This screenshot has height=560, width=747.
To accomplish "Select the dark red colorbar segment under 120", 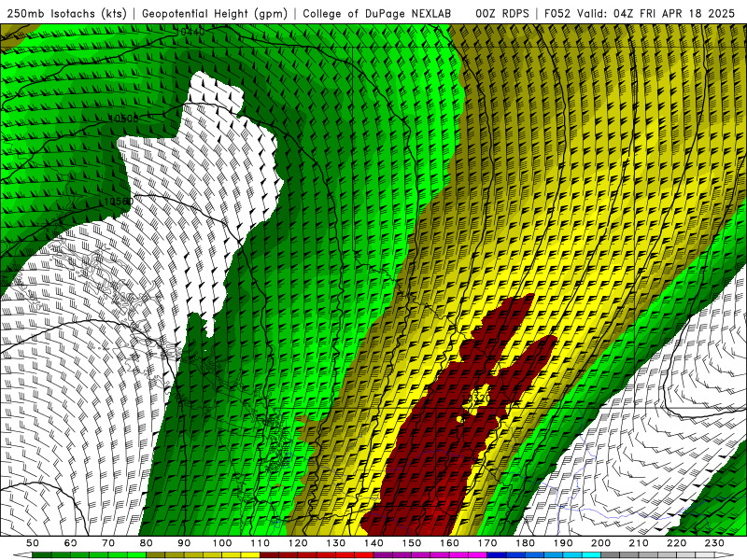I will coord(289,555).
